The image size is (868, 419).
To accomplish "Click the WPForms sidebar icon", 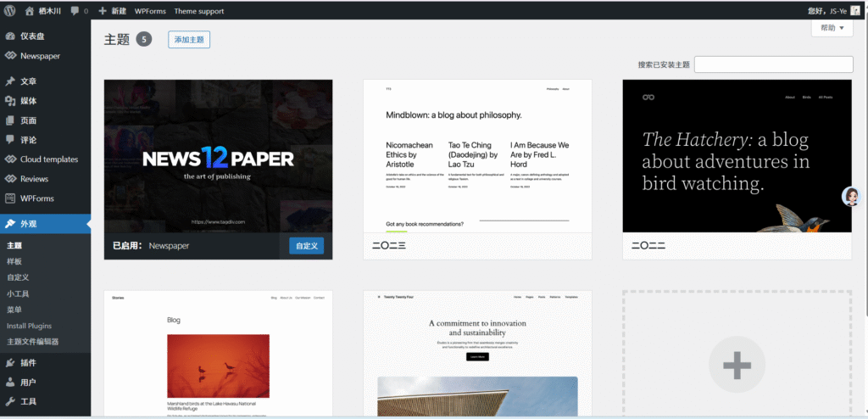I will point(10,198).
